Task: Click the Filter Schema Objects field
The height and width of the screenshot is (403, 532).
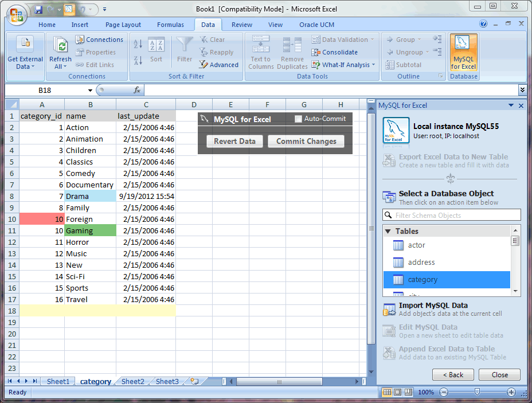Action: (452, 215)
